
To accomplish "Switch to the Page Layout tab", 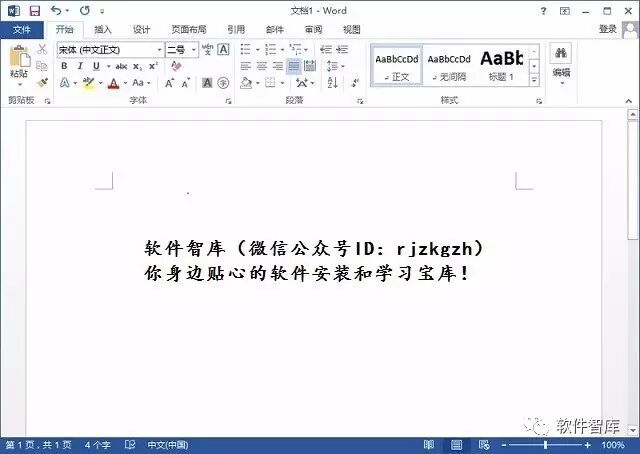I will [x=189, y=29].
